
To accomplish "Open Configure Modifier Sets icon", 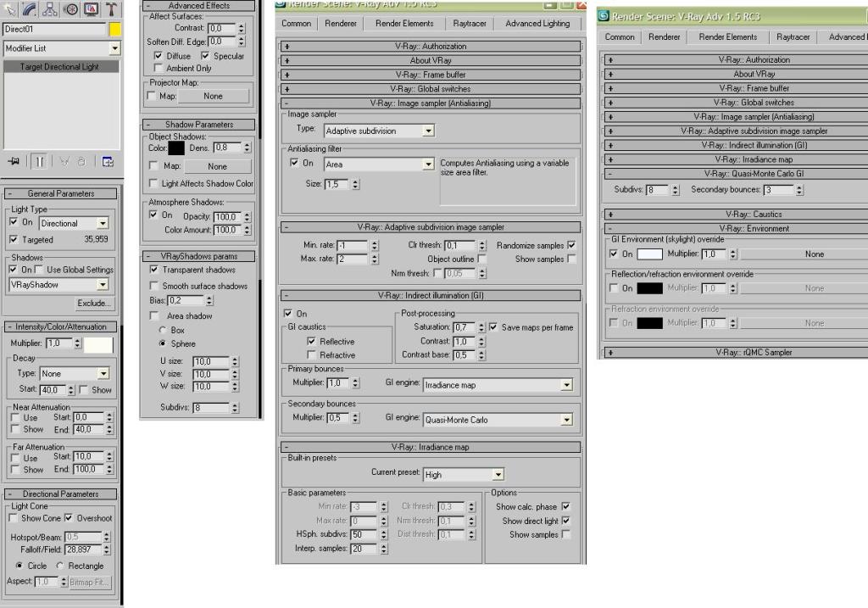I will coord(108,161).
